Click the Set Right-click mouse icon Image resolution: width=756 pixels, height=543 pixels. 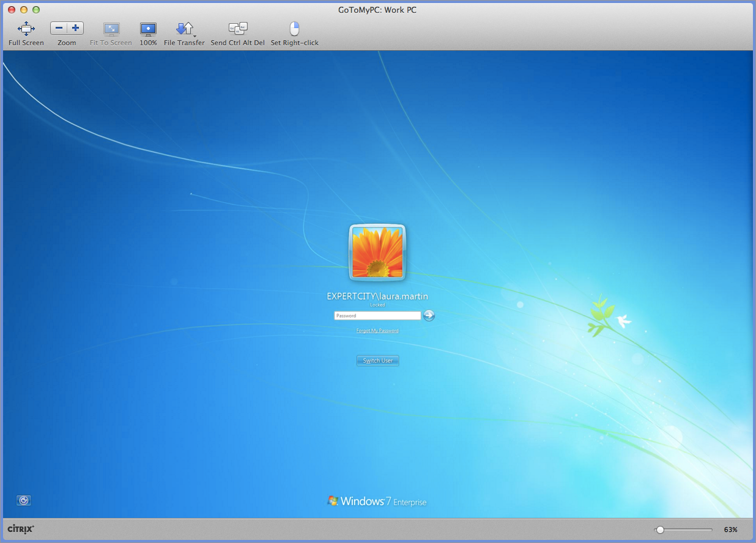click(295, 29)
